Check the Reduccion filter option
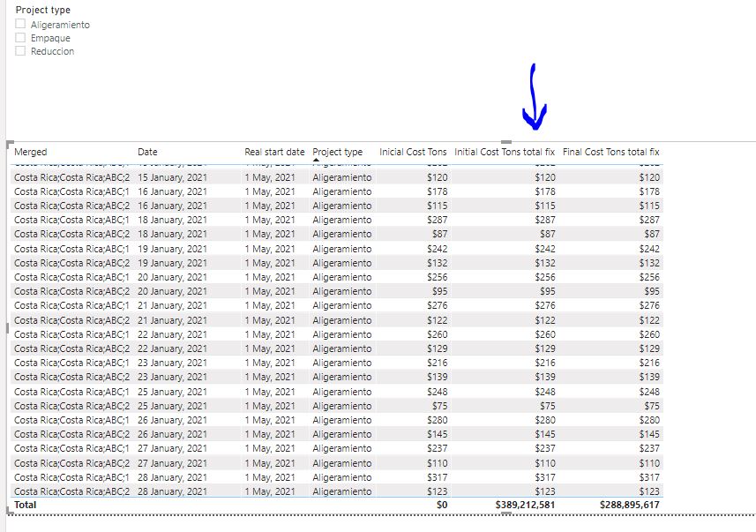This screenshot has width=756, height=532. (x=20, y=50)
